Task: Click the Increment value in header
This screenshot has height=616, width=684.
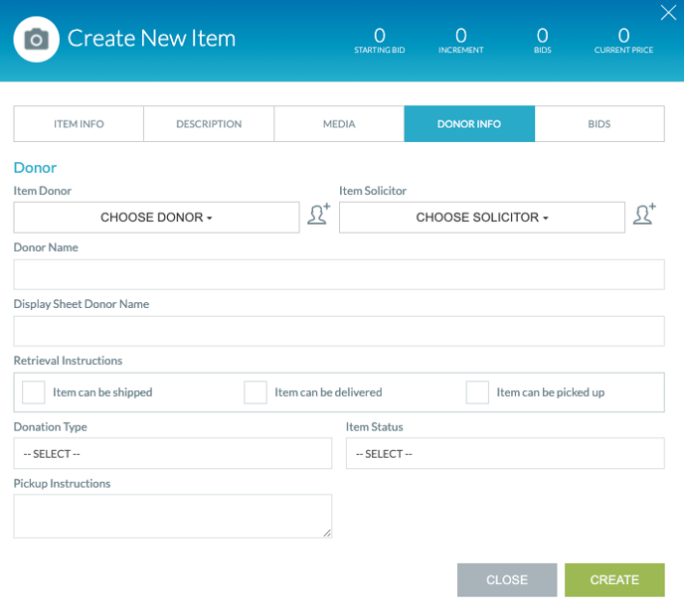Action: pyautogui.click(x=461, y=36)
